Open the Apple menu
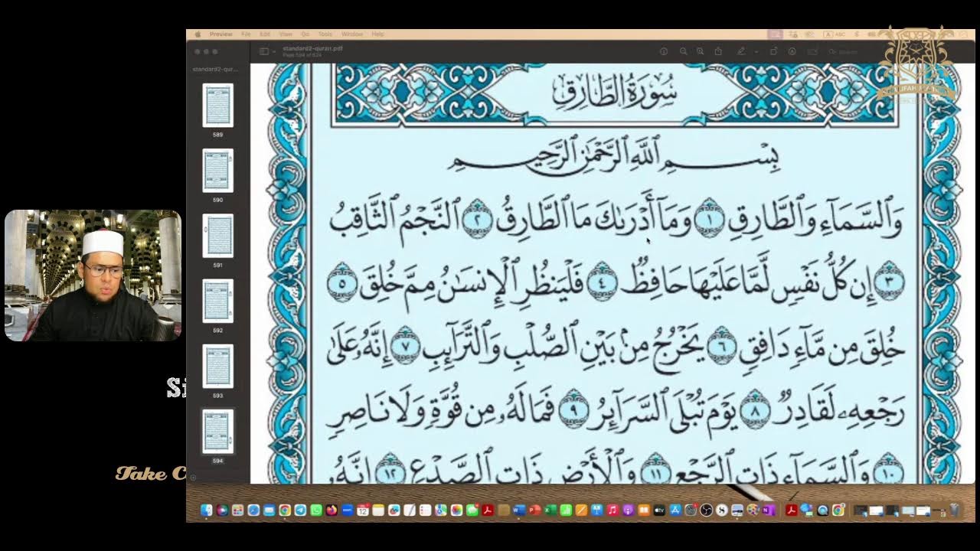Viewport: 980px width, 551px height. pos(197,34)
